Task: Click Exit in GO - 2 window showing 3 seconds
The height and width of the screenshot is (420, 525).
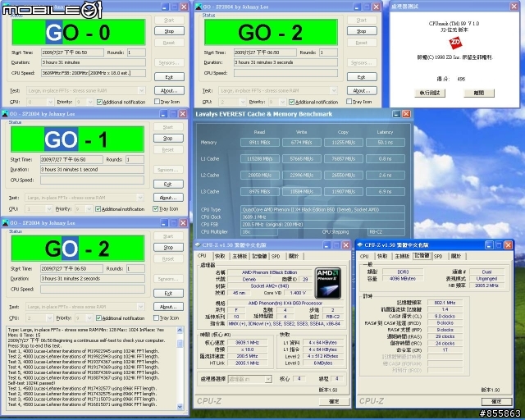Action: (362, 77)
